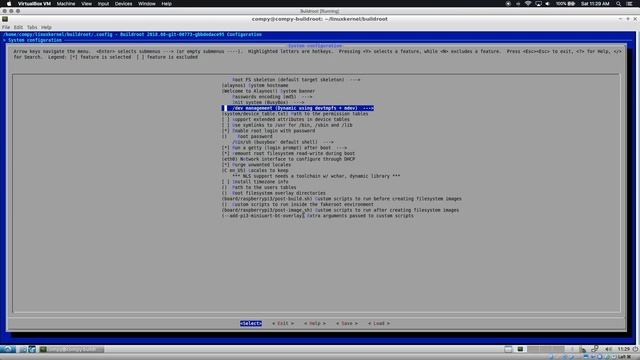Click the 'System configuration' breadcrumb
The height and width of the screenshot is (360, 640).
coord(35,40)
